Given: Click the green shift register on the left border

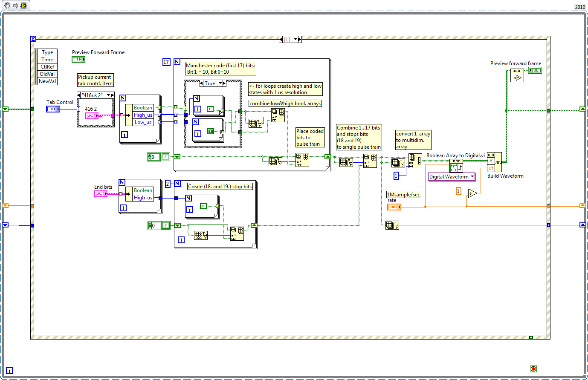Looking at the screenshot, I should click(x=5, y=109).
